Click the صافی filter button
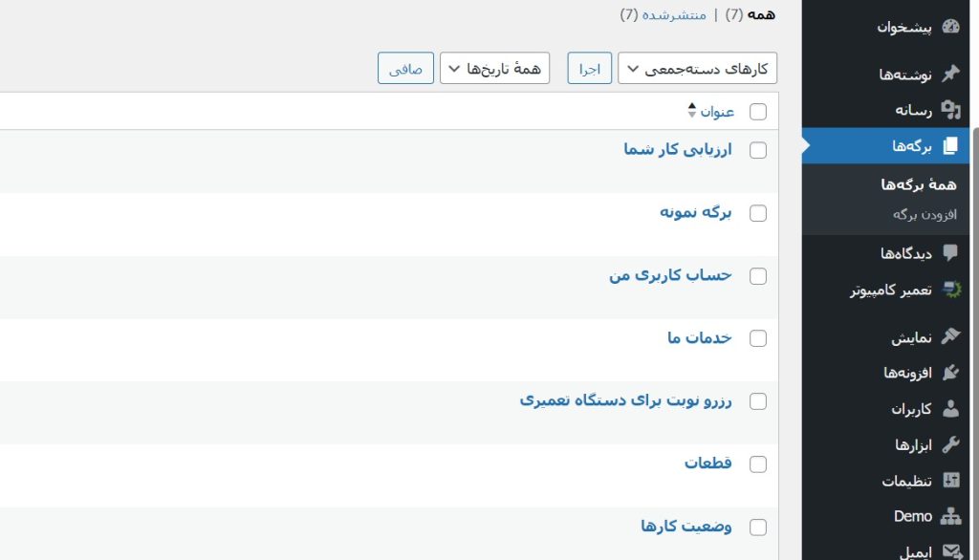Image resolution: width=979 pixels, height=560 pixels. click(405, 68)
